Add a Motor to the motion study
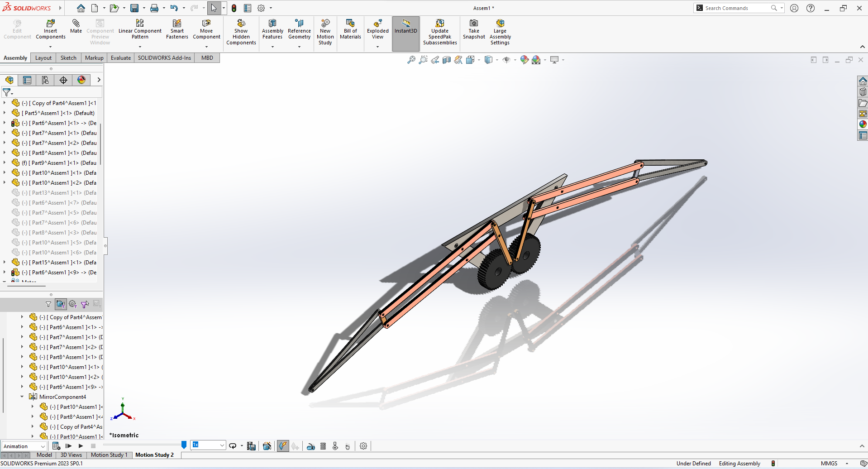 coord(311,446)
